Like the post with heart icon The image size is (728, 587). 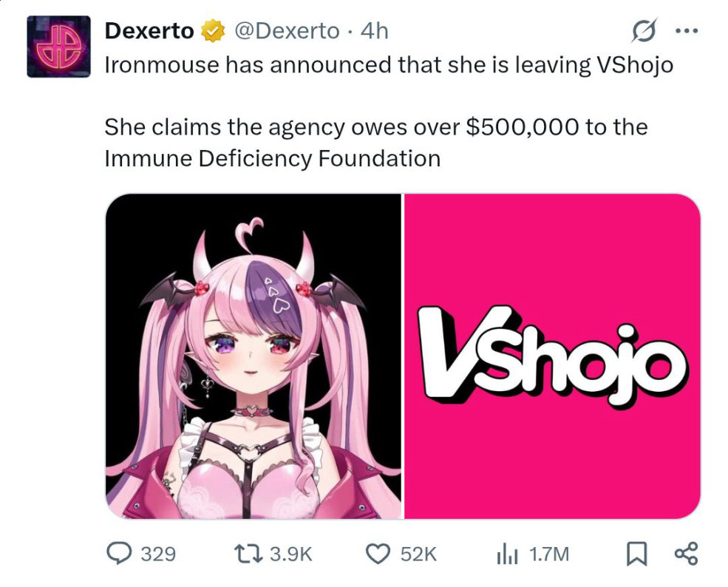click(x=378, y=554)
